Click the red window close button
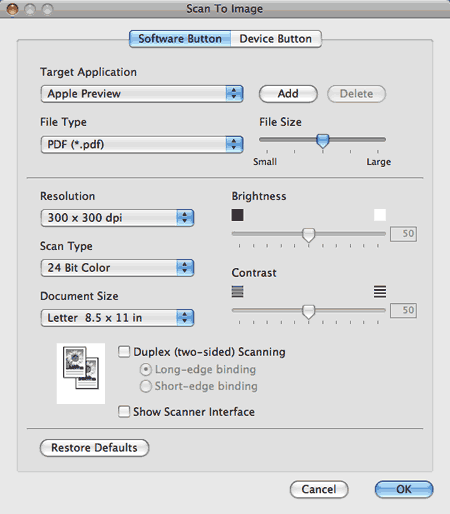450x514 pixels. (x=13, y=9)
